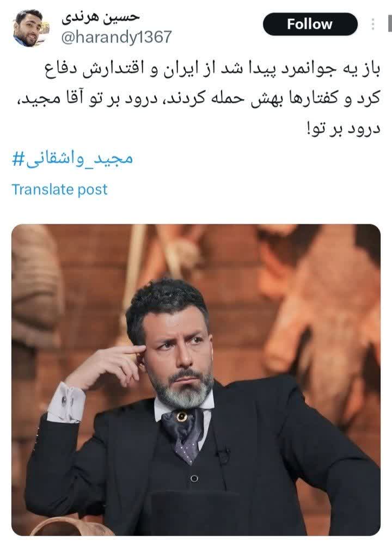Click the Translate post link
The width and height of the screenshot is (392, 547).
60,189
